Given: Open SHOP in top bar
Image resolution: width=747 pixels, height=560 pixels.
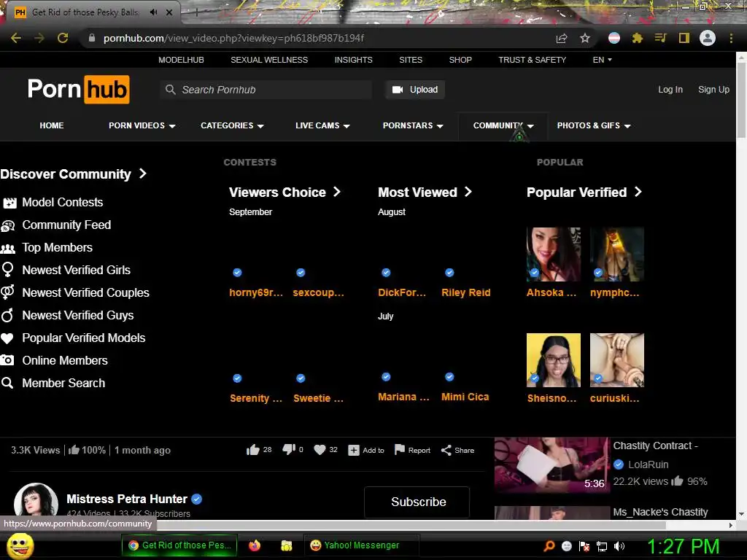Looking at the screenshot, I should 460,60.
